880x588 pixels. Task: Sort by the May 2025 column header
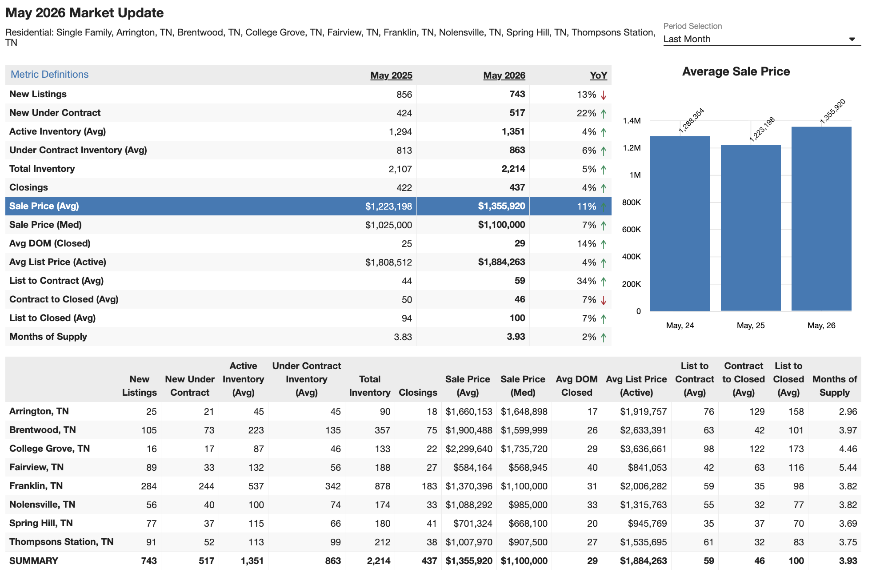(391, 75)
